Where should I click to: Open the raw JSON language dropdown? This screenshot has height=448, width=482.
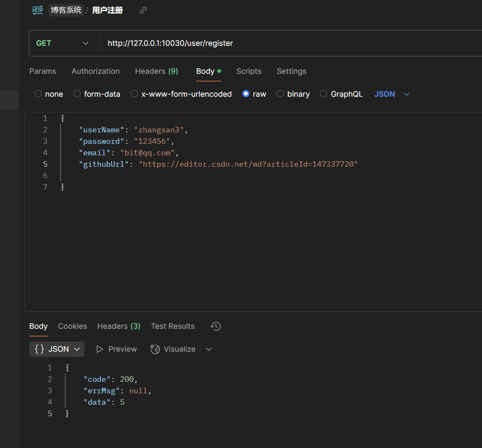click(x=392, y=94)
